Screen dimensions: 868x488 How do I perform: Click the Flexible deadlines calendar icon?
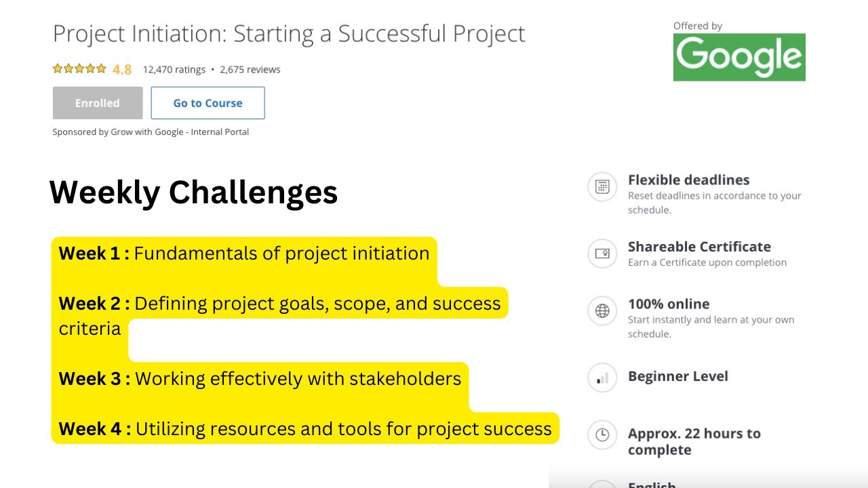602,187
